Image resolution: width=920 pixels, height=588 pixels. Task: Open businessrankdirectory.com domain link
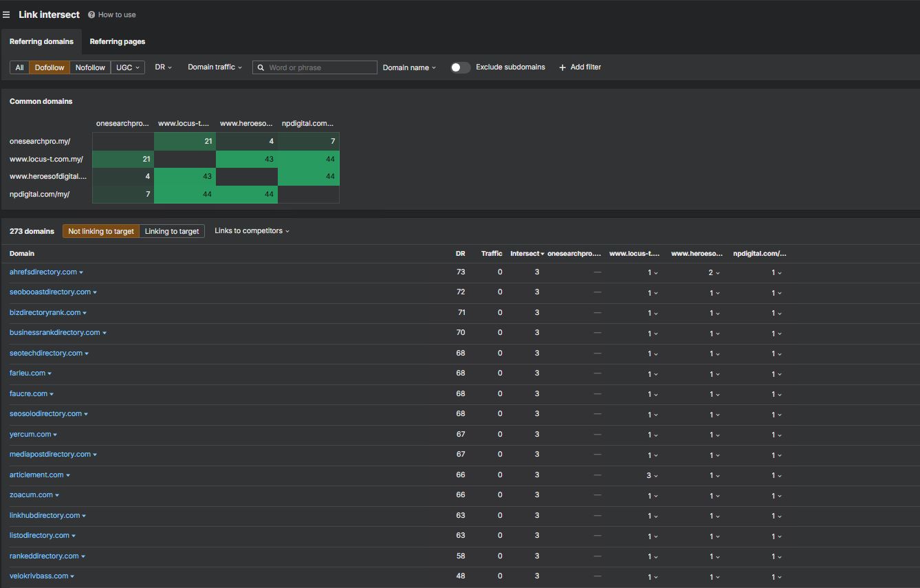55,333
